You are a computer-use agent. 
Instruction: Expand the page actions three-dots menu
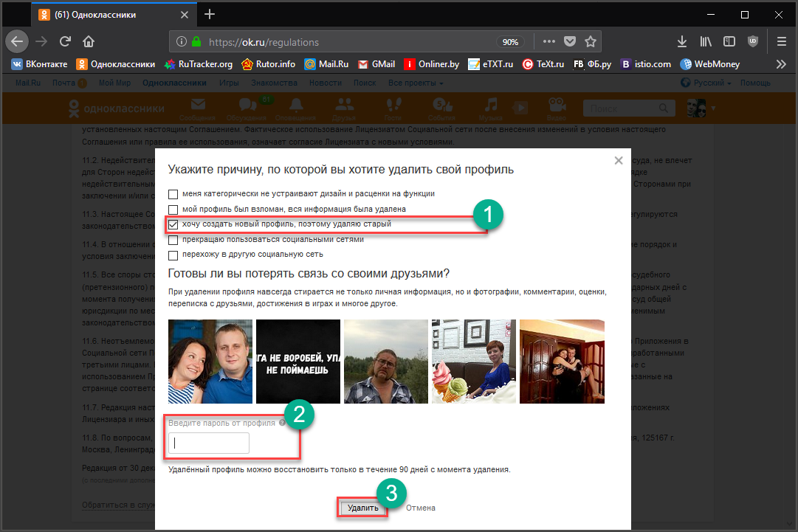pos(548,41)
